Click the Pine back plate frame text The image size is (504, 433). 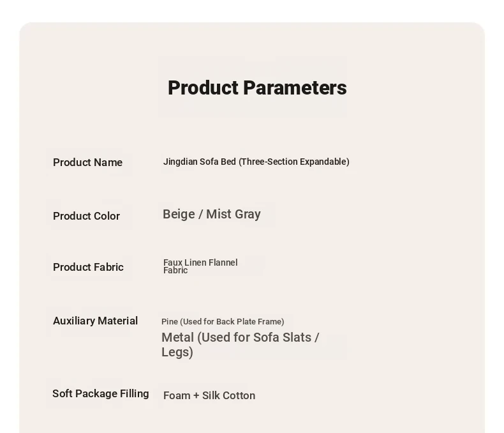(223, 322)
